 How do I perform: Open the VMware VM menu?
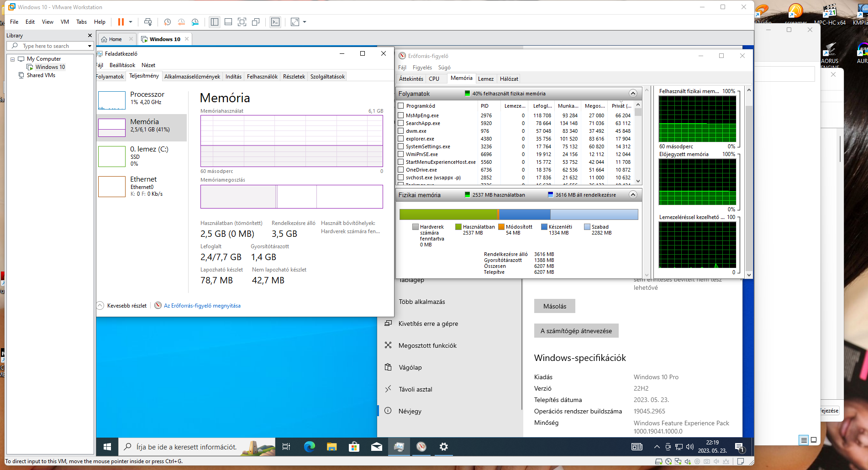tap(65, 22)
